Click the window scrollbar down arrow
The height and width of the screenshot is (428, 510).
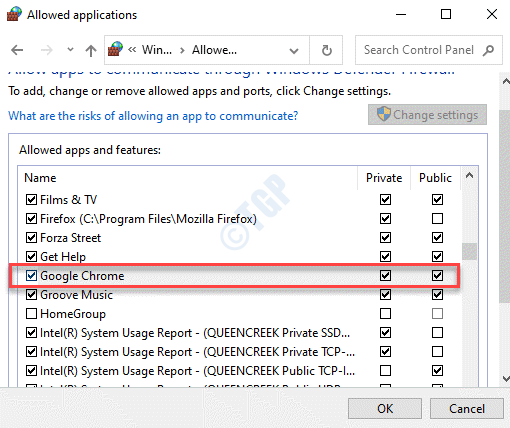[506, 379]
